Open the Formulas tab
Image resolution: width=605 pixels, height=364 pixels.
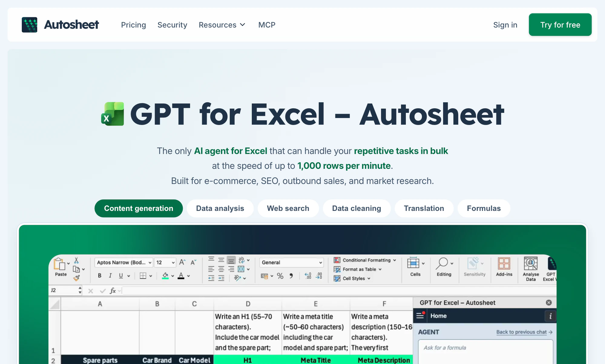tap(484, 208)
